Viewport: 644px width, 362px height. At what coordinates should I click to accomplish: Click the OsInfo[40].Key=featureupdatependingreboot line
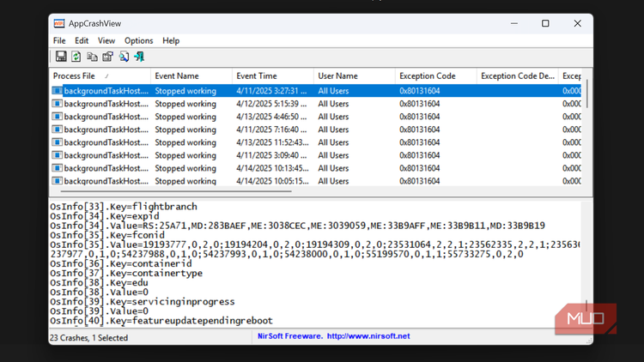pyautogui.click(x=161, y=321)
